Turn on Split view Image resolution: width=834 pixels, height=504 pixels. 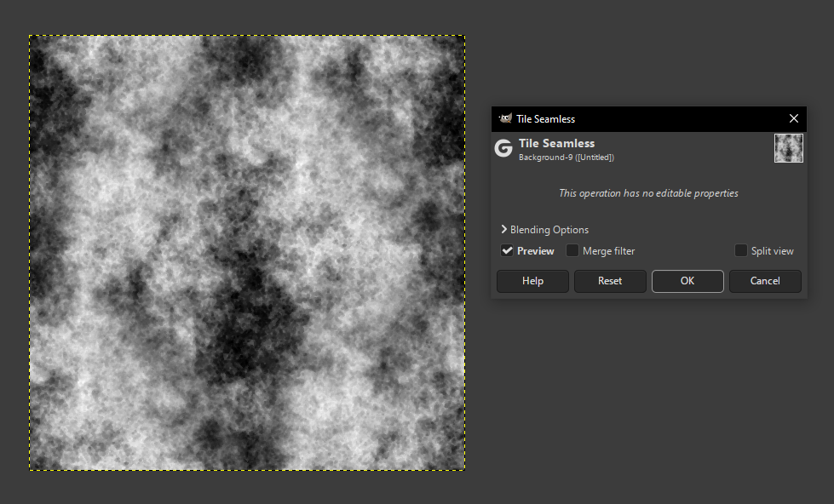(x=740, y=250)
